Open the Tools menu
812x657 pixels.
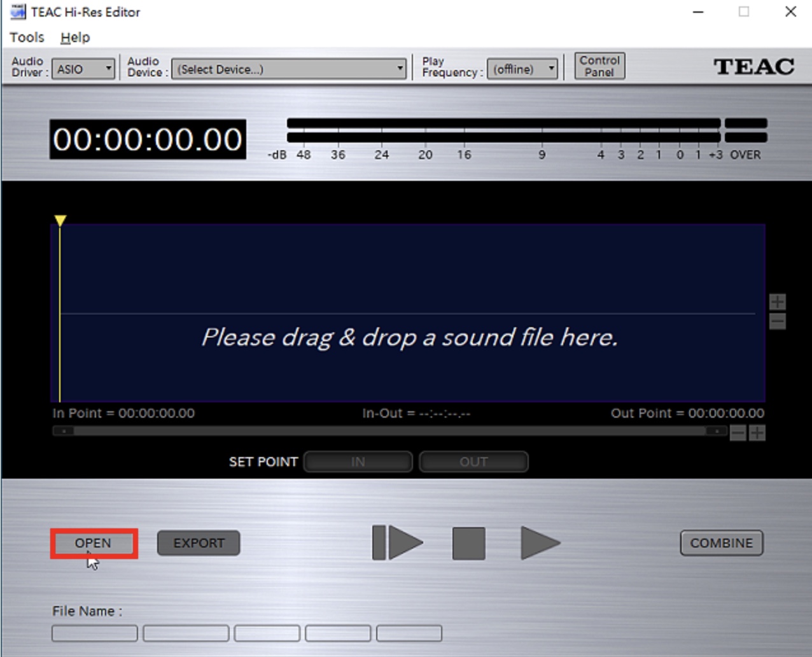[27, 38]
